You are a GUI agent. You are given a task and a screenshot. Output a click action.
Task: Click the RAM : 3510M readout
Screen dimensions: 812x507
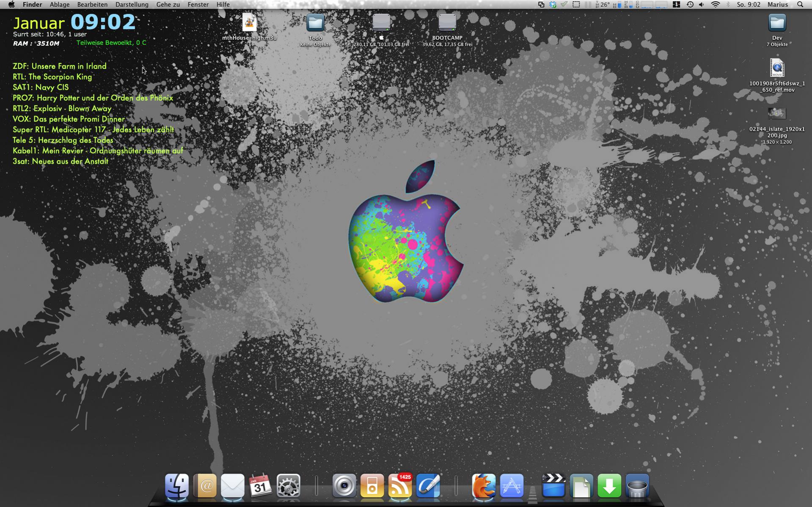click(36, 43)
